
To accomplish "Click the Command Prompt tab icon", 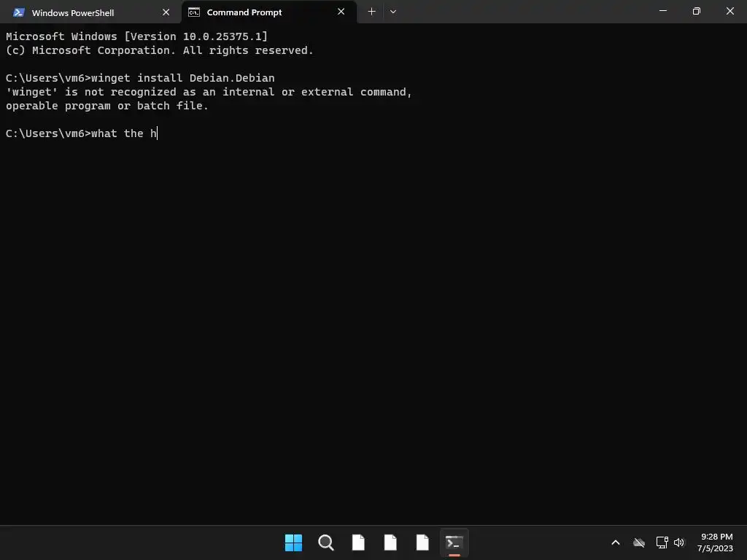I will coord(194,12).
